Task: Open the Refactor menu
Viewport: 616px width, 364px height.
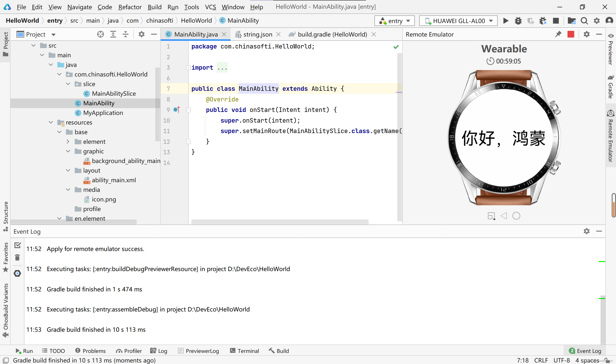Action: tap(130, 7)
